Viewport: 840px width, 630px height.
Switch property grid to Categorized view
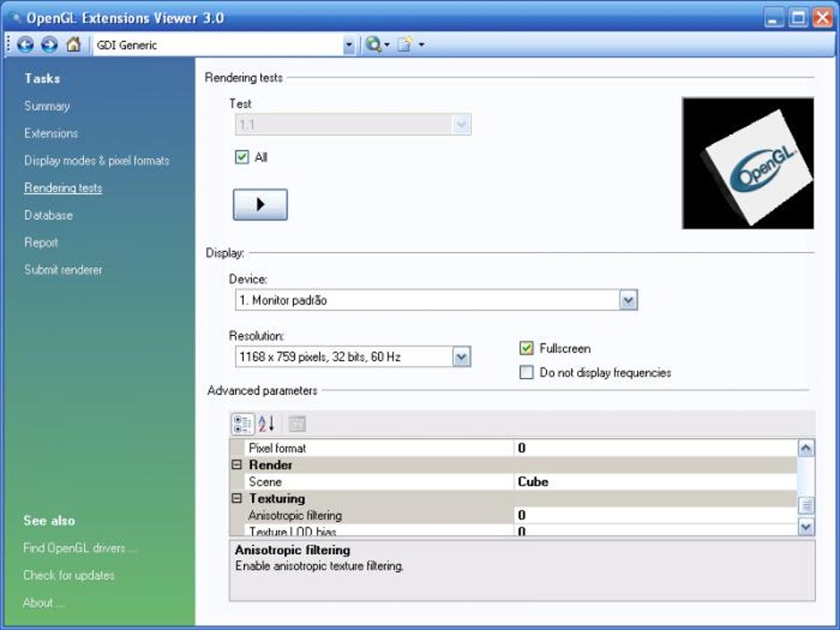242,424
